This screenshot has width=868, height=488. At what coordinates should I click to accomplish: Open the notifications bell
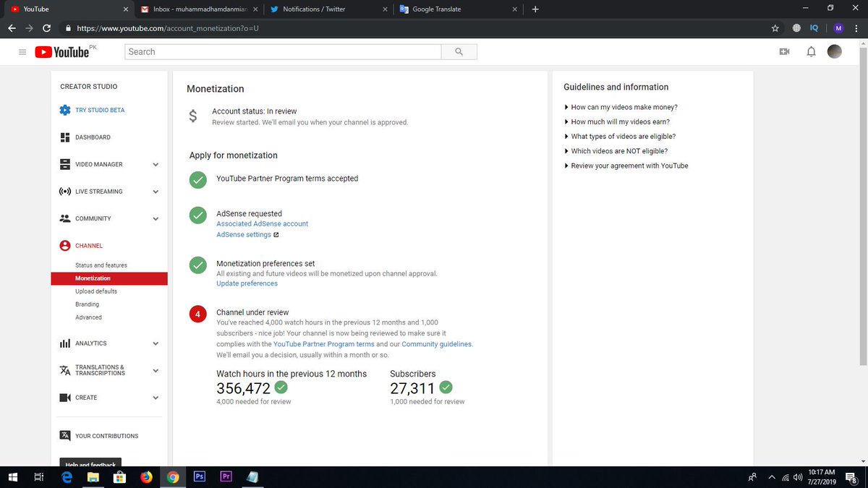tap(811, 52)
